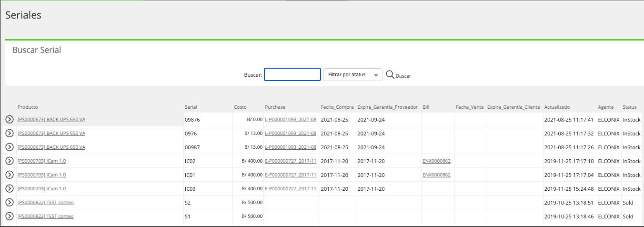This screenshot has width=644, height=227.
Task: Open purchase L-P000001093 in the 0976 row
Action: (291, 134)
